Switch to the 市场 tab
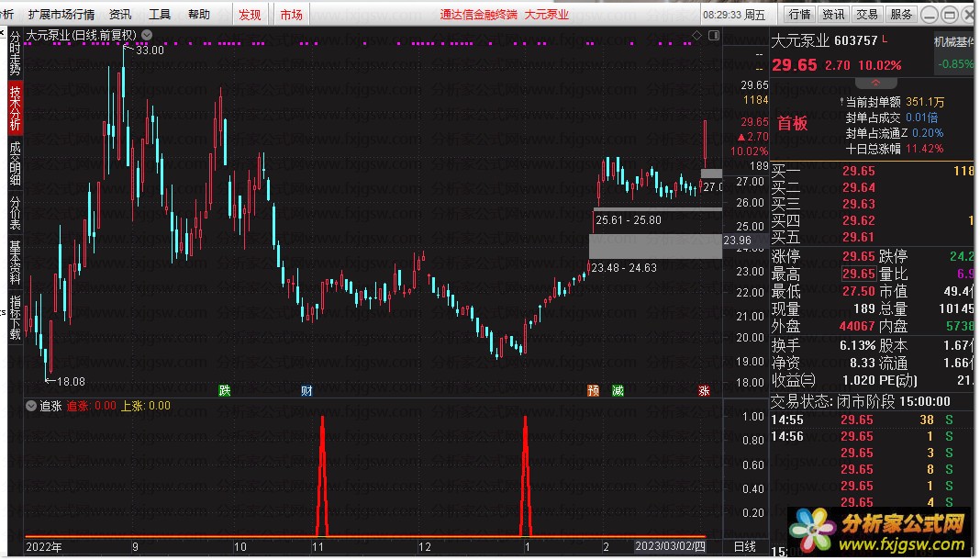Viewport: 980px width, 560px height. 291,14
